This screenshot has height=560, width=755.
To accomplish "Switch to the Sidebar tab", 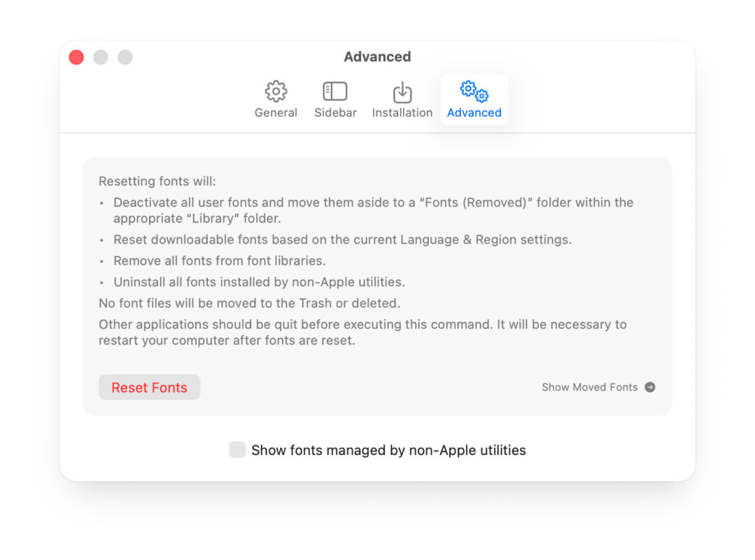I will [x=335, y=99].
